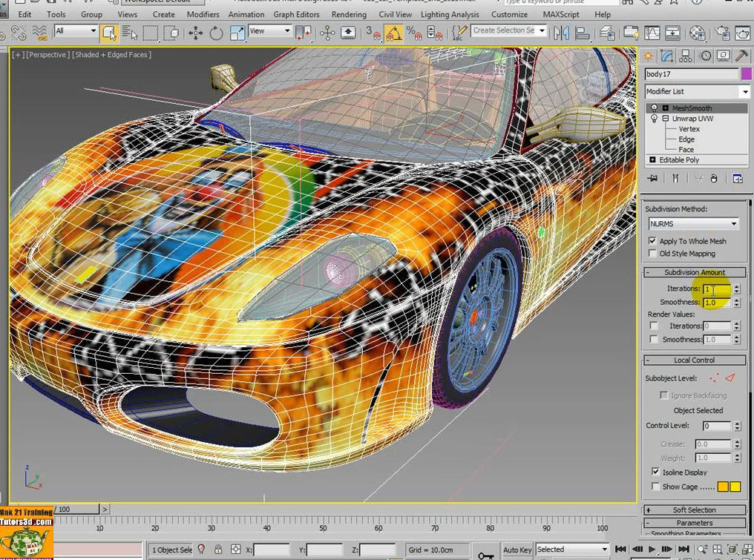Activate the Select and Rotate tool
Screen dimensions: 754x560
click(217, 33)
